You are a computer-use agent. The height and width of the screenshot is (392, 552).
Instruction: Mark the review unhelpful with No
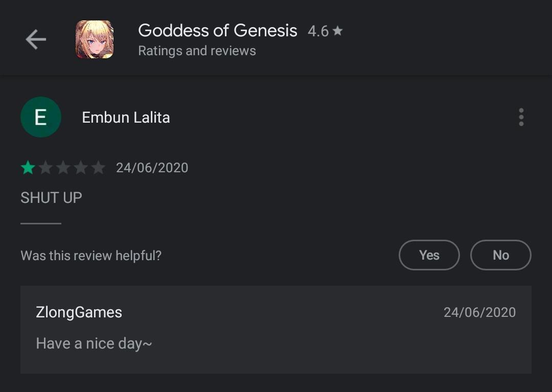tap(500, 255)
